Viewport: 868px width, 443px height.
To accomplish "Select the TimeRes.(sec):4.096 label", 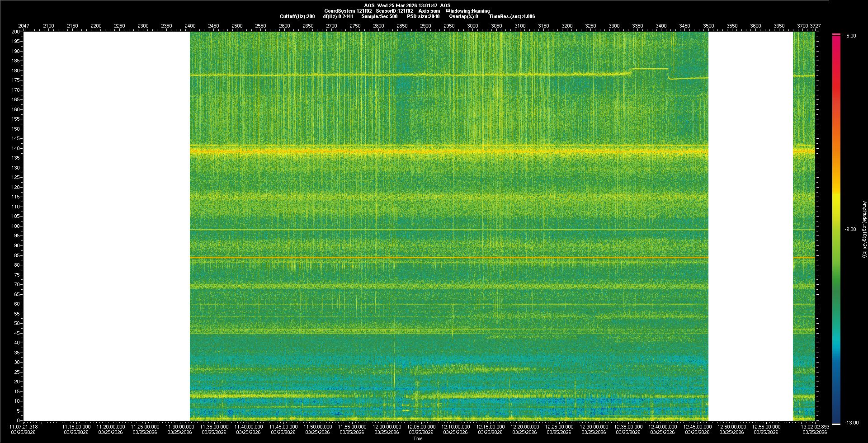I will coord(512,16).
